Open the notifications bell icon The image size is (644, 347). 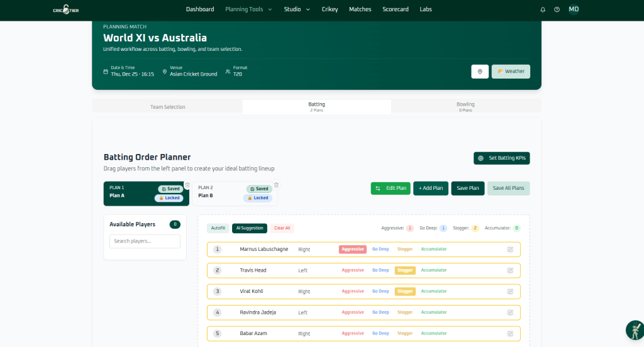point(543,9)
